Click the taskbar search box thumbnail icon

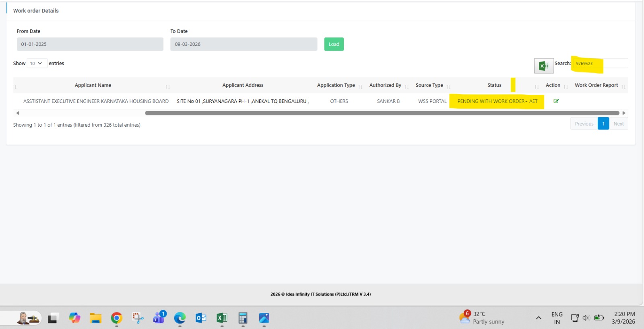[28, 318]
